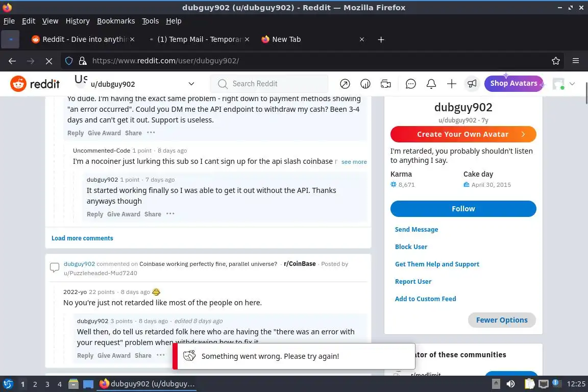Open the file manager icon in taskbar
This screenshot has width=588, height=392.
pyautogui.click(x=73, y=384)
